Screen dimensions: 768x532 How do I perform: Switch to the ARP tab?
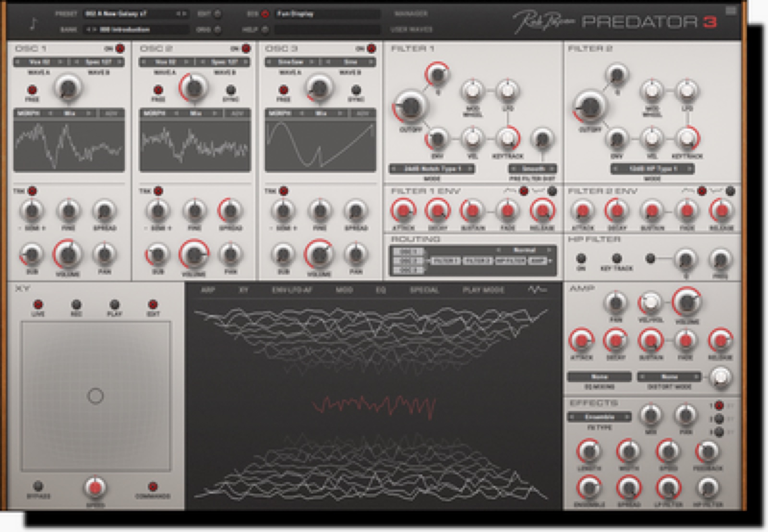207,290
